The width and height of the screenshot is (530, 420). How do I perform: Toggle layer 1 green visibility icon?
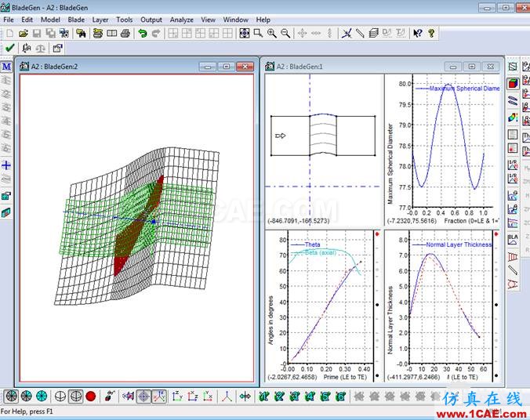(263, 396)
